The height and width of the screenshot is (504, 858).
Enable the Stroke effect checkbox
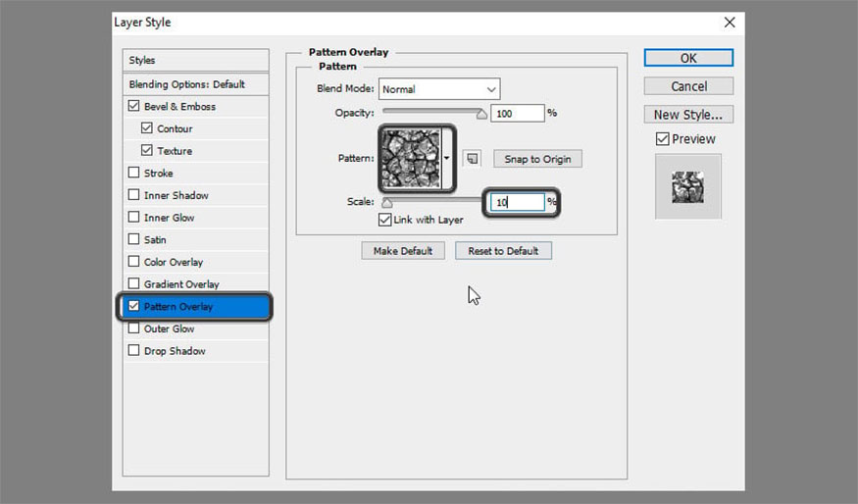tap(134, 174)
